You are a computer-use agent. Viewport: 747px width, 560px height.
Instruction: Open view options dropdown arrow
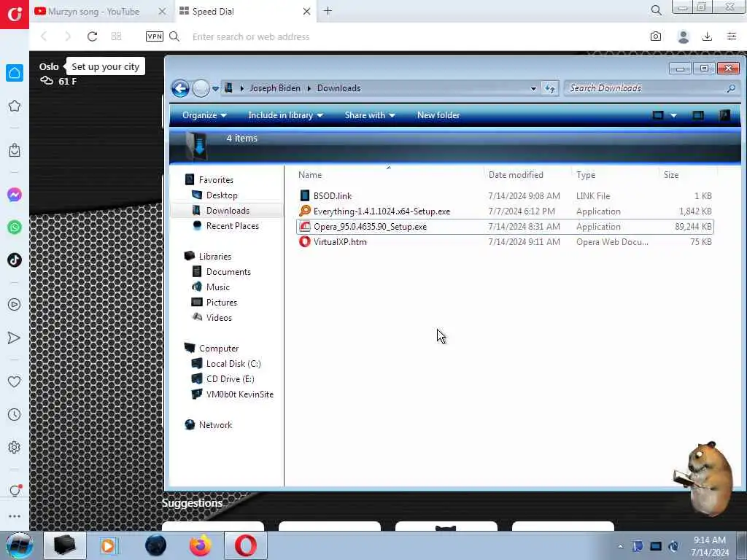(x=673, y=116)
